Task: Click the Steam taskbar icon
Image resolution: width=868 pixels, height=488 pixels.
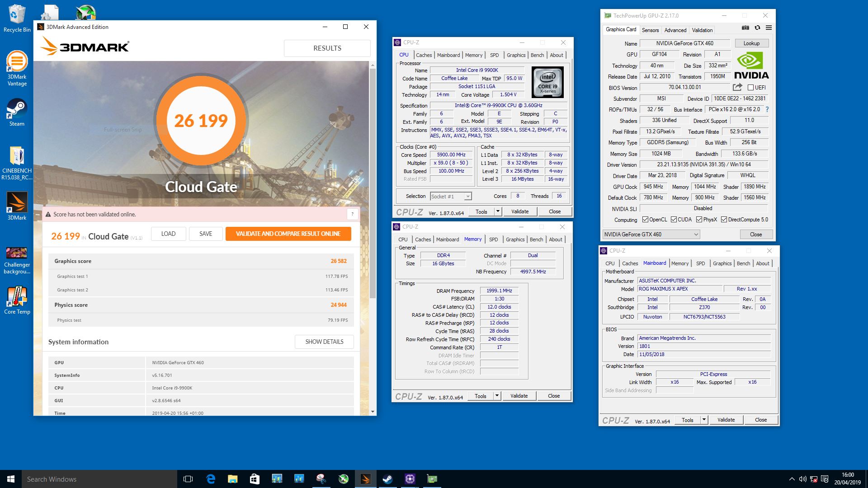Action: point(387,479)
